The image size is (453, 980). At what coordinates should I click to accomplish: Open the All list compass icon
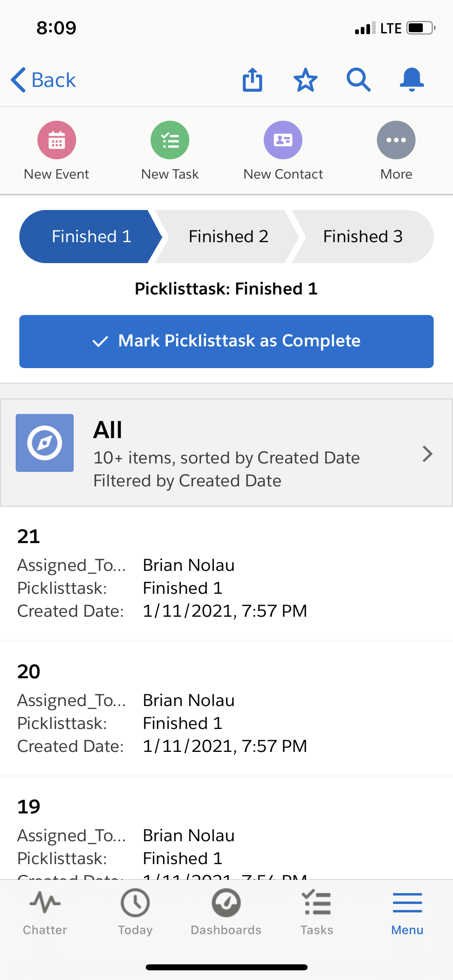click(x=45, y=443)
